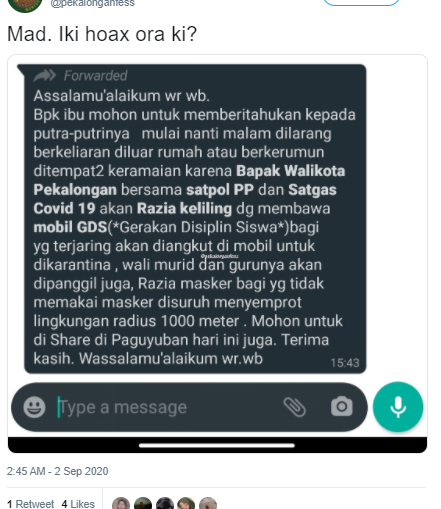
Task: Click the fifth liker avatar thumbnail
Action: pyautogui.click(x=208, y=503)
